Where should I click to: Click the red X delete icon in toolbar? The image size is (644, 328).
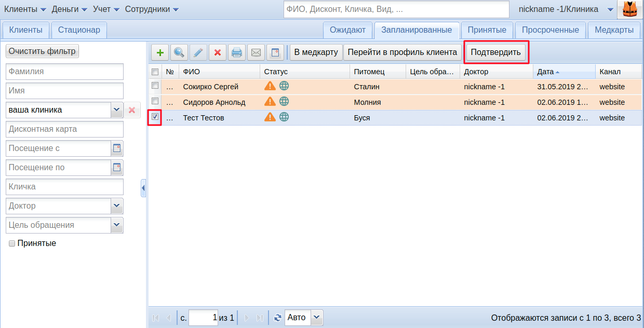218,52
